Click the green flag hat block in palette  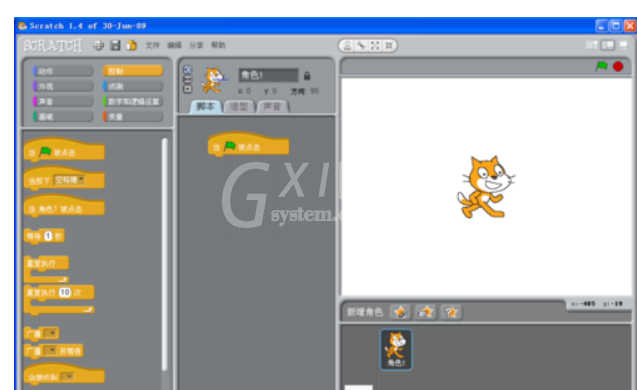click(x=64, y=150)
